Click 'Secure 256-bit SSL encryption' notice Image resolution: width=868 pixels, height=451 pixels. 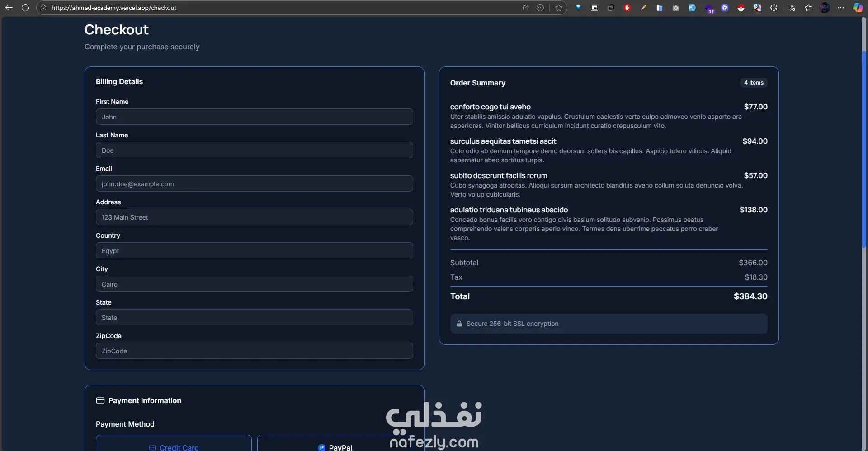click(609, 324)
